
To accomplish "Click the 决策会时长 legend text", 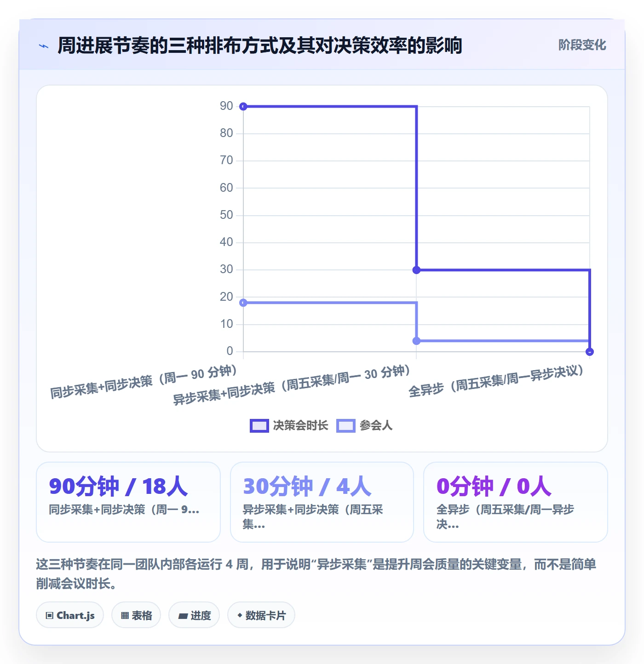I will 300,426.
